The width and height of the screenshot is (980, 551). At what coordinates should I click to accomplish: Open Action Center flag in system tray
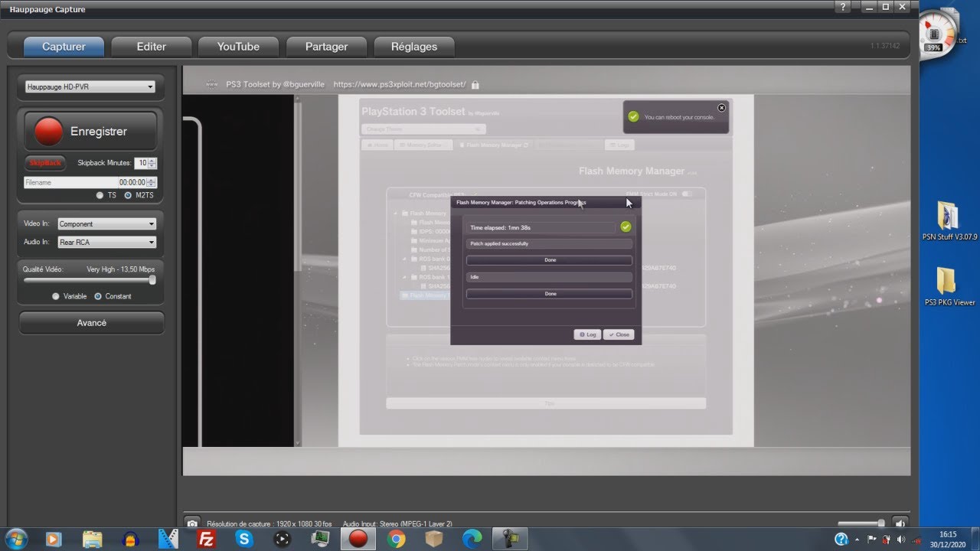[x=872, y=540]
